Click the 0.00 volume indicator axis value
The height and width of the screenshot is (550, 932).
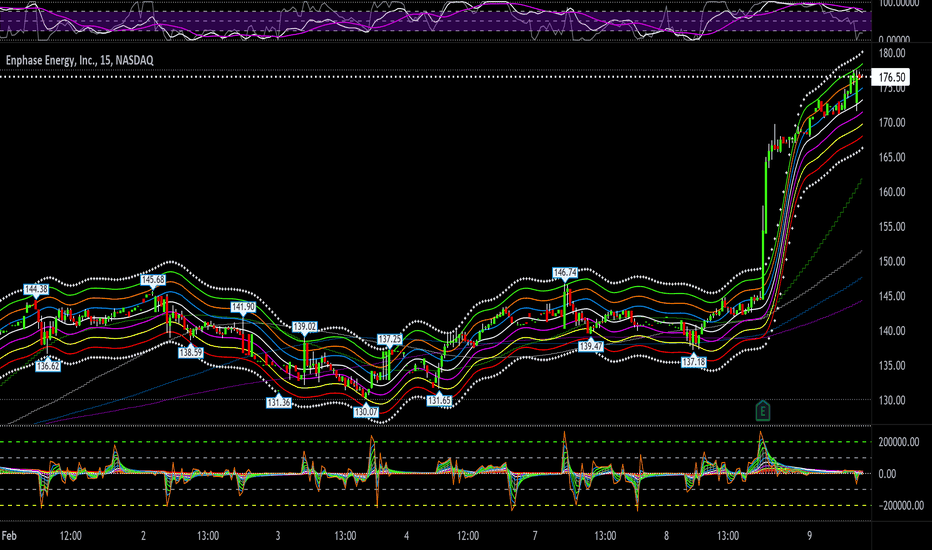pyautogui.click(x=887, y=474)
